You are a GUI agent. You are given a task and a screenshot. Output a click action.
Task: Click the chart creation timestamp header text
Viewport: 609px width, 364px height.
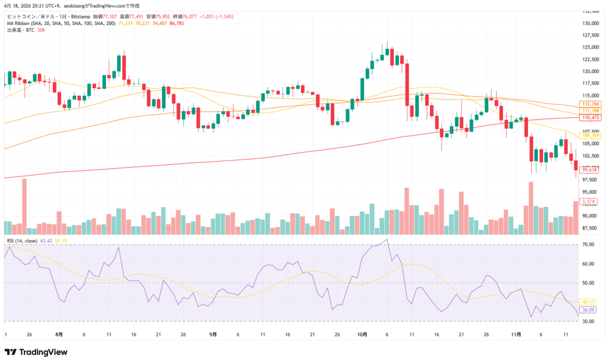(71, 5)
